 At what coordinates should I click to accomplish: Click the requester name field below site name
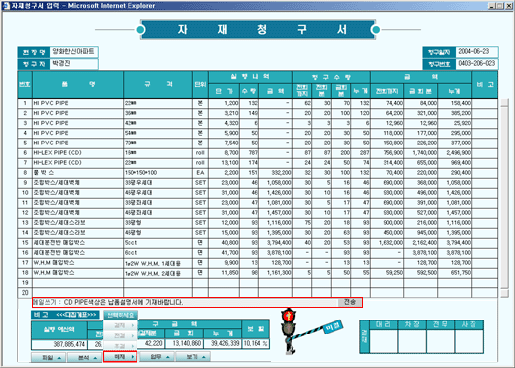click(x=74, y=64)
